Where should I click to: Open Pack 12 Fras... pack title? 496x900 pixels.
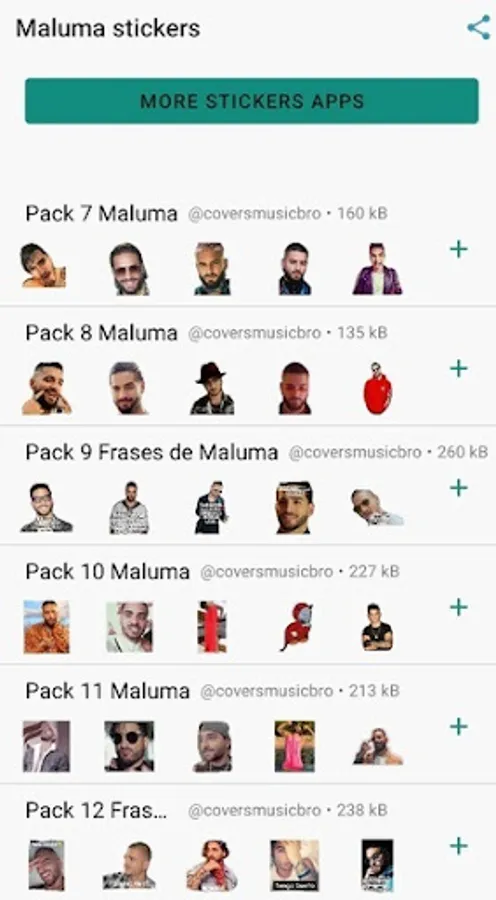tap(96, 810)
